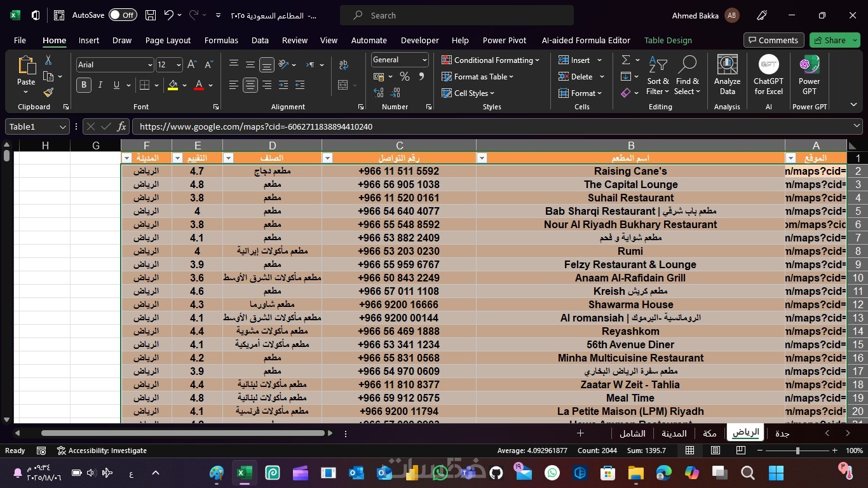Expand the Cell Styles menu

coord(467,93)
